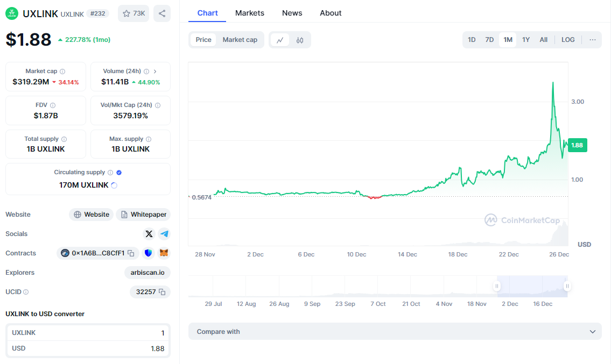
Task: Set chart range to 7D
Action: (x=489, y=40)
